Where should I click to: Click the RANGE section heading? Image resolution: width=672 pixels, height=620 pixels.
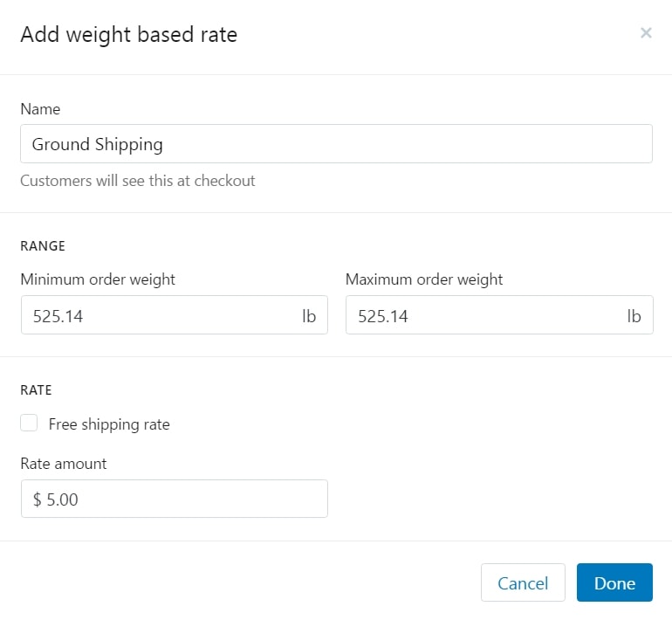(43, 246)
